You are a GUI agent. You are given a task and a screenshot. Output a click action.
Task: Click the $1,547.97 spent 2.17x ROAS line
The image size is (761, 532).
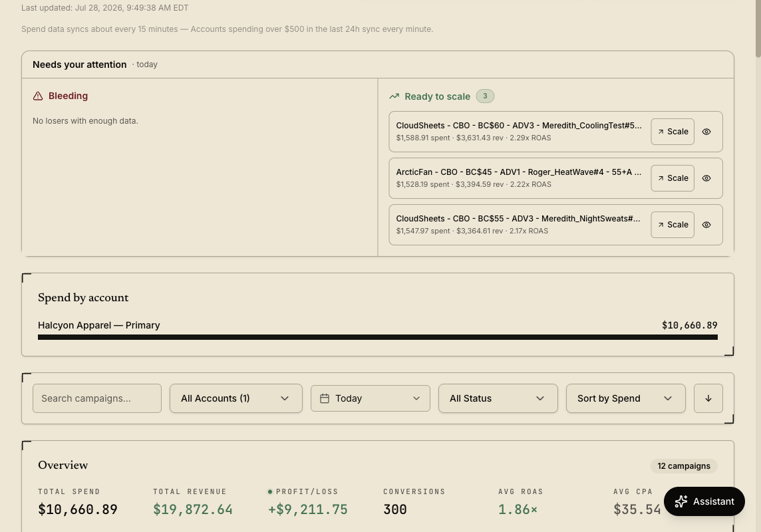pyautogui.click(x=472, y=231)
